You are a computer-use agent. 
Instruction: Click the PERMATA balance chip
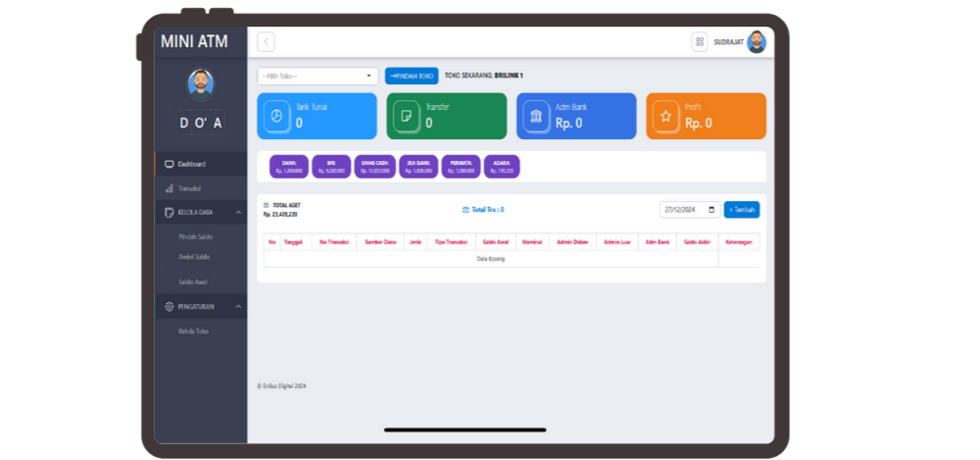[x=462, y=167]
